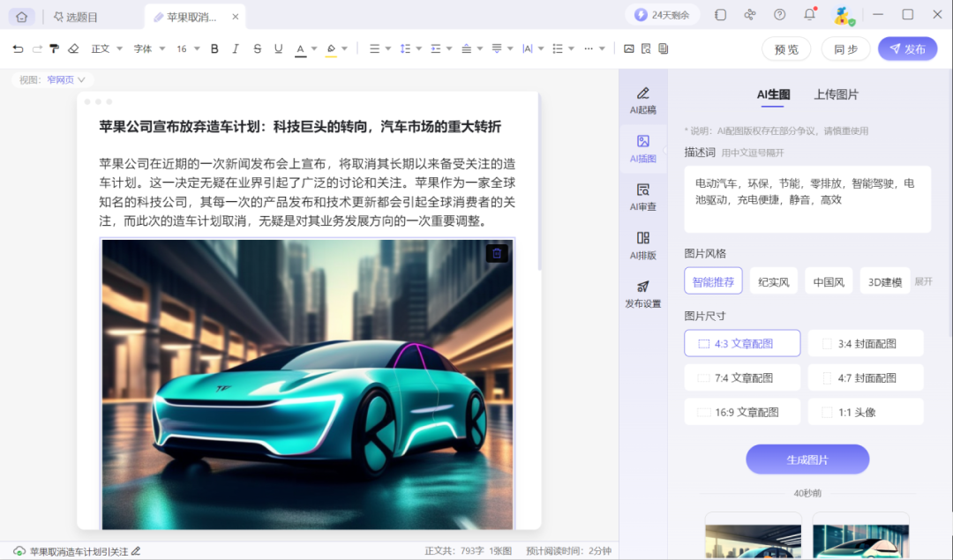This screenshot has width=953, height=560.
Task: Undo the last edit
Action: click(x=18, y=49)
